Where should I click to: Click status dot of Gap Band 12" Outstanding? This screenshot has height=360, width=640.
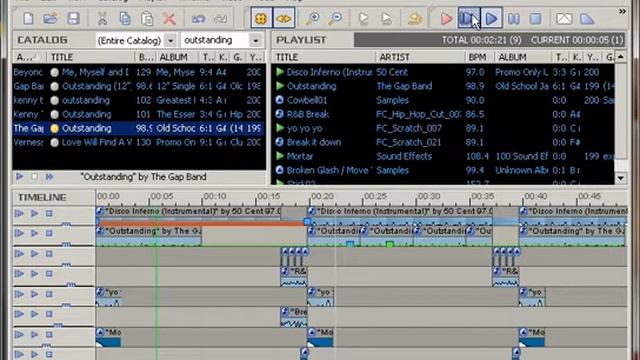54,87
